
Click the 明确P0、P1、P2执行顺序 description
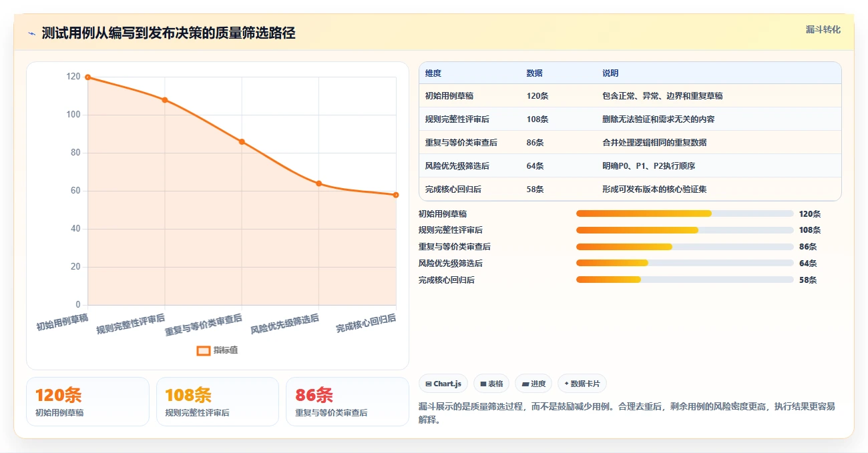pos(648,166)
